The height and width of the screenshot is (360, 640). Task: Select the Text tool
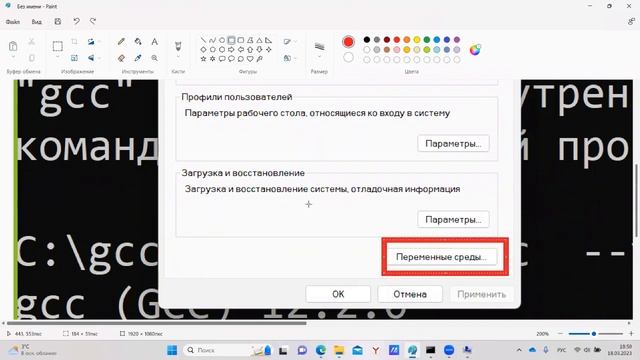click(154, 42)
